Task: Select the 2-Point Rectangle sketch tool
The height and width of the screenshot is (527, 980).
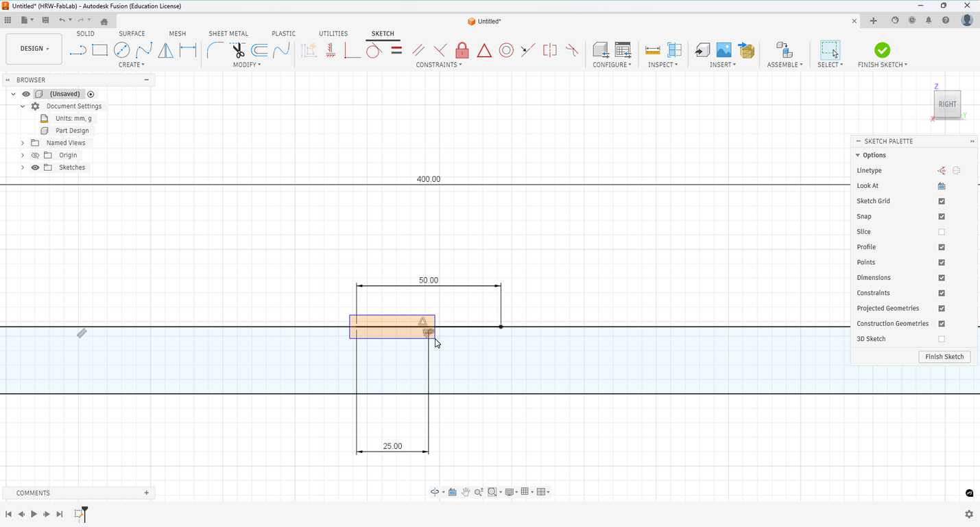Action: coord(100,50)
